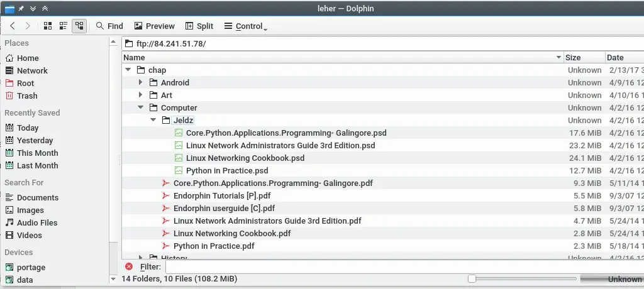The height and width of the screenshot is (289, 644).
Task: Click the image icon of Python in Practice.psd
Action: click(178, 170)
